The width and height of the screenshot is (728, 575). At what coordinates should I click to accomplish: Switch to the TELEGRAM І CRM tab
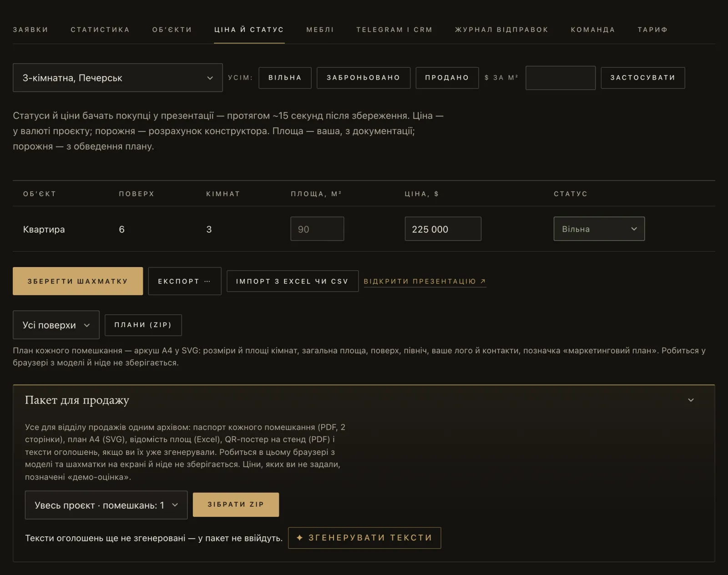coord(394,30)
